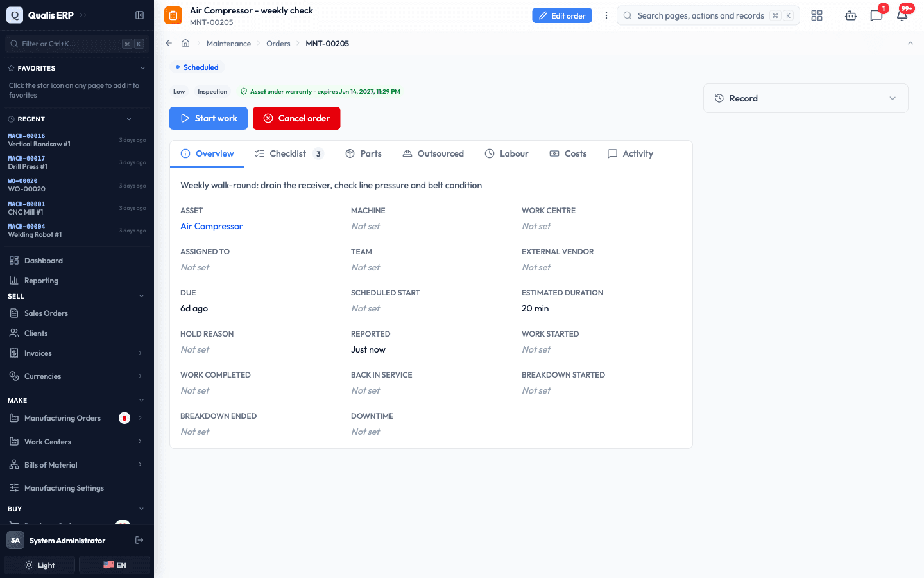
Task: Collapse the SELL section
Action: point(141,296)
